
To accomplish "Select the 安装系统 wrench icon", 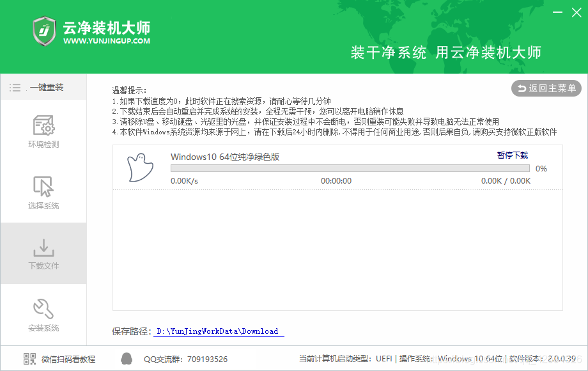I will point(43,309).
